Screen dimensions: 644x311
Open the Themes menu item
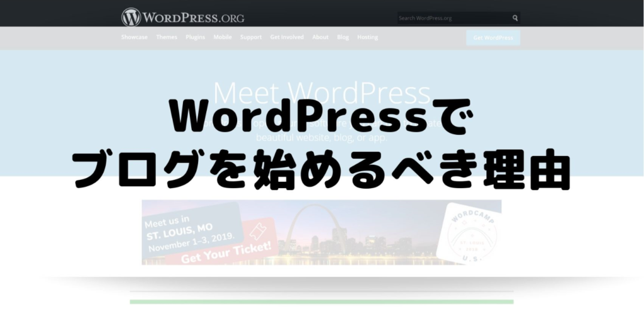pos(167,37)
